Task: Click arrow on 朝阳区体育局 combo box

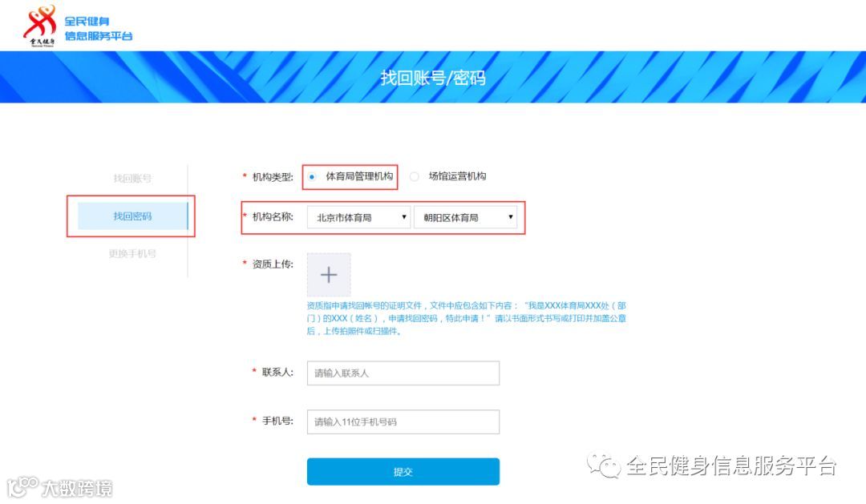Action: pyautogui.click(x=510, y=217)
